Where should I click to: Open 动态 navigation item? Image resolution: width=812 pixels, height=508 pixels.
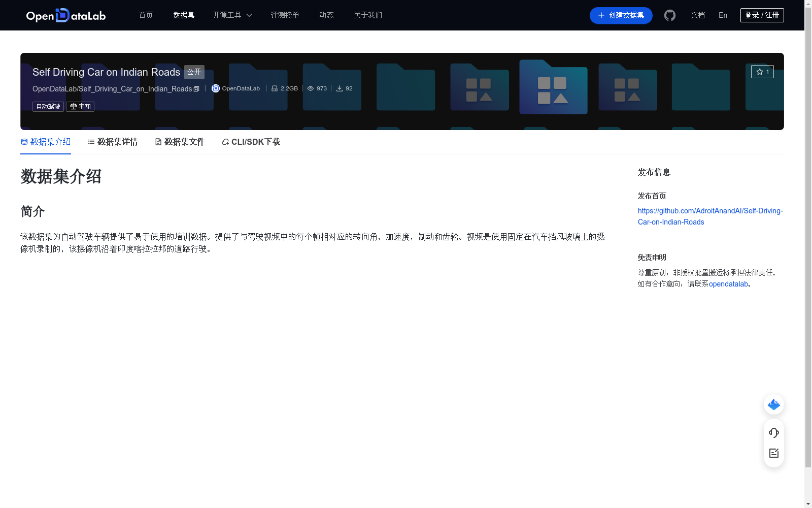[326, 15]
